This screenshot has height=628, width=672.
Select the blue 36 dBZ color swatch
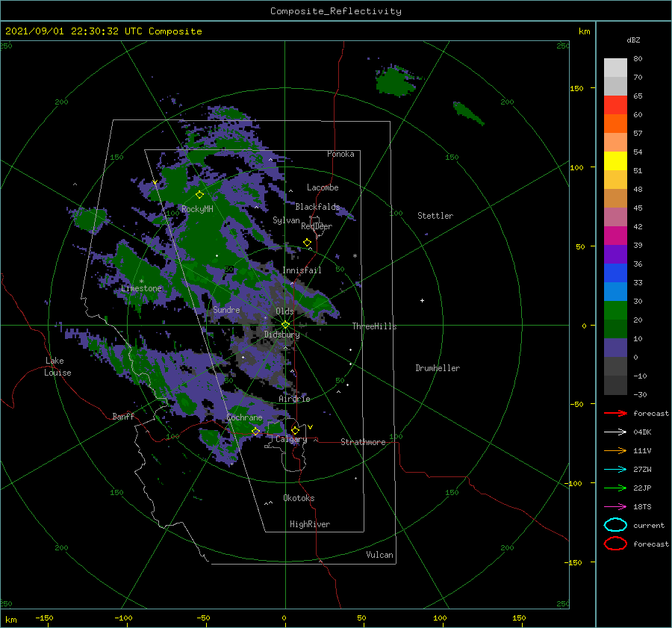click(x=615, y=273)
